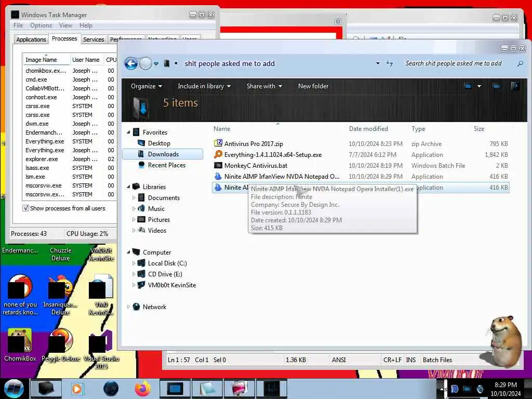
Task: Click the MonkeyC Antivirus batch file icon
Action: pyautogui.click(x=218, y=166)
